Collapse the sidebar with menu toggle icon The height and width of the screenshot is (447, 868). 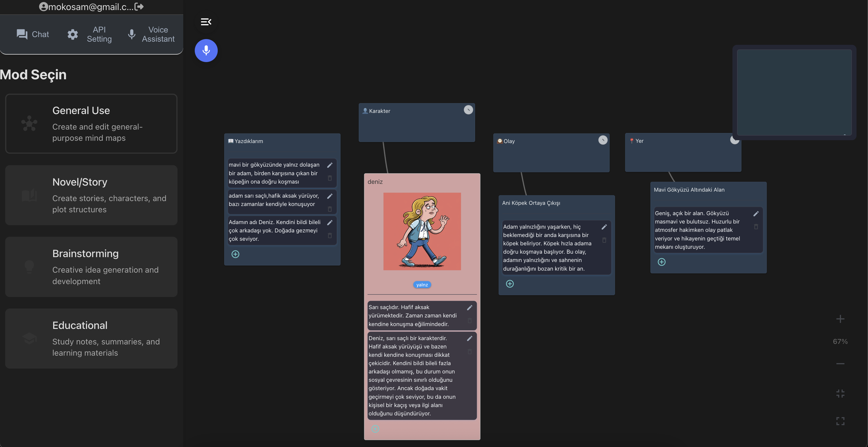(x=206, y=22)
